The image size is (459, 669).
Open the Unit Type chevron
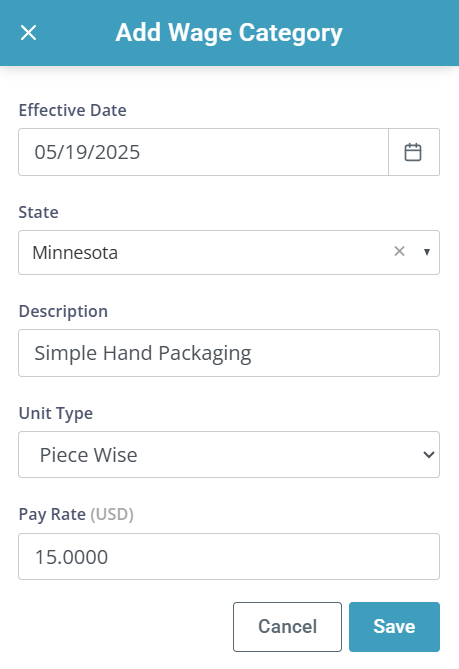tap(429, 455)
